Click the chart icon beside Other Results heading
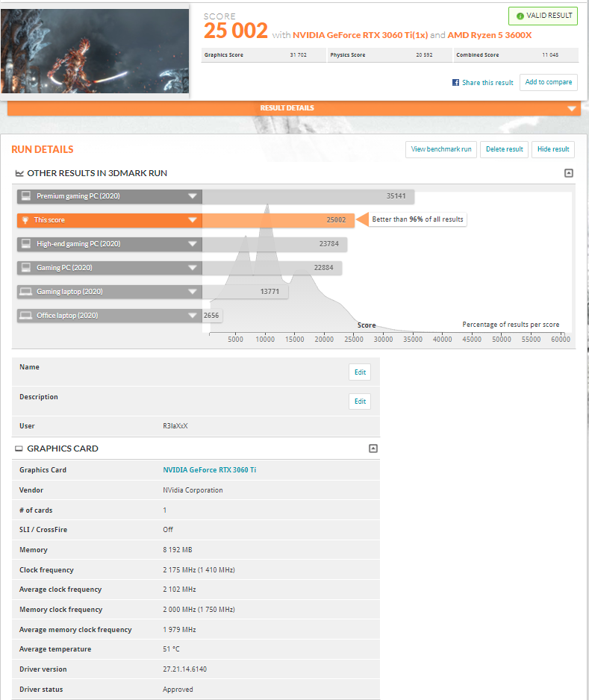 click(19, 173)
